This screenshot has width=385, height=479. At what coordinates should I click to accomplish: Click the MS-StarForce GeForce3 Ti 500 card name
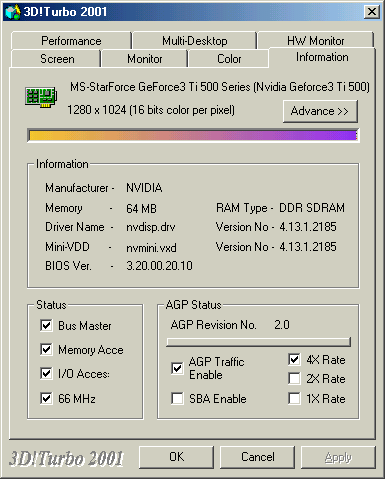point(220,87)
